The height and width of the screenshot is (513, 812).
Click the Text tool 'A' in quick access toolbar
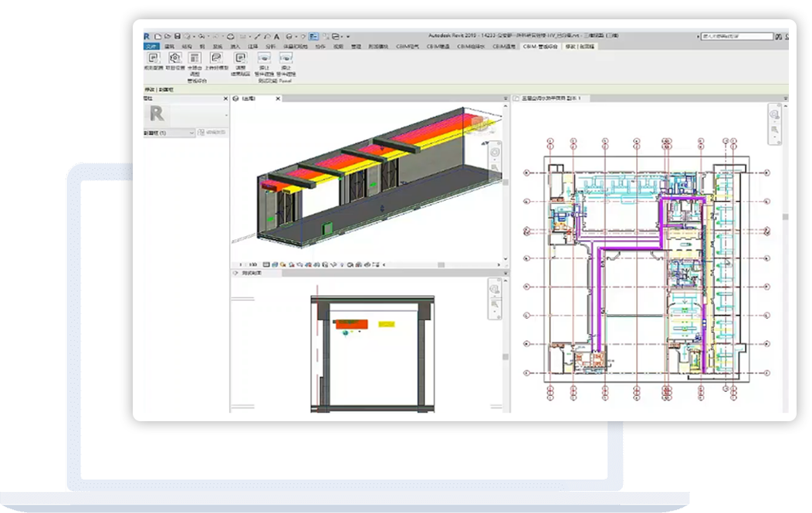(276, 36)
